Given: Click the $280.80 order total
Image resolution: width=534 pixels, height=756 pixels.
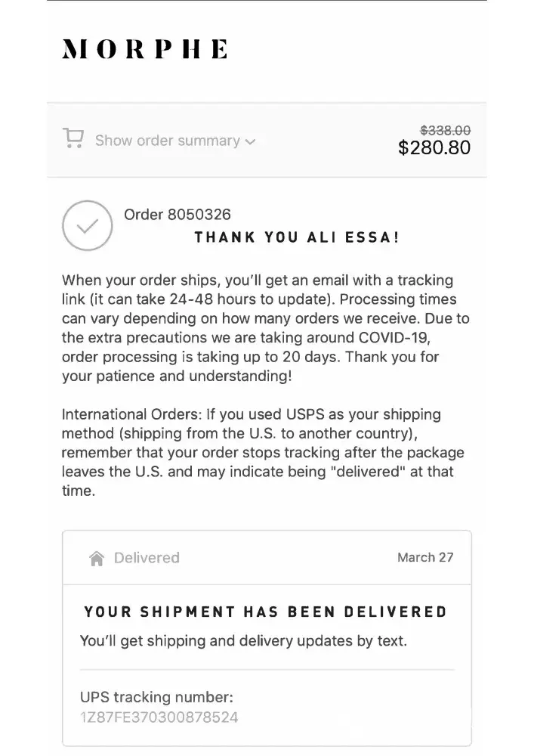Looking at the screenshot, I should coord(434,147).
